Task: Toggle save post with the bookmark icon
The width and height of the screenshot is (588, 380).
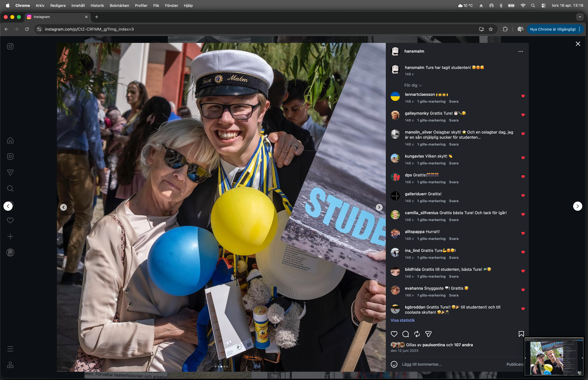Action: 521,334
